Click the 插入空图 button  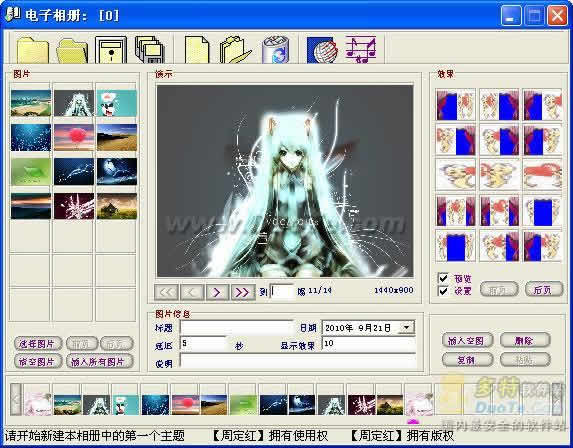467,341
